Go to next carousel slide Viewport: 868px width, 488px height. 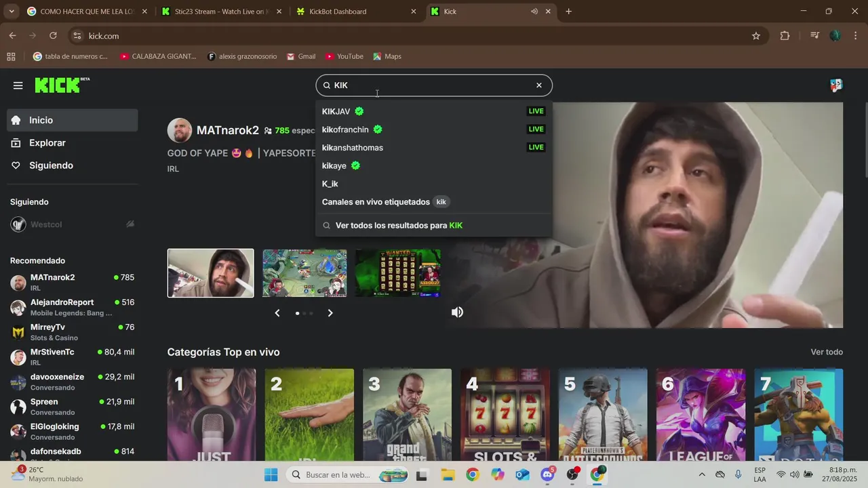click(330, 312)
